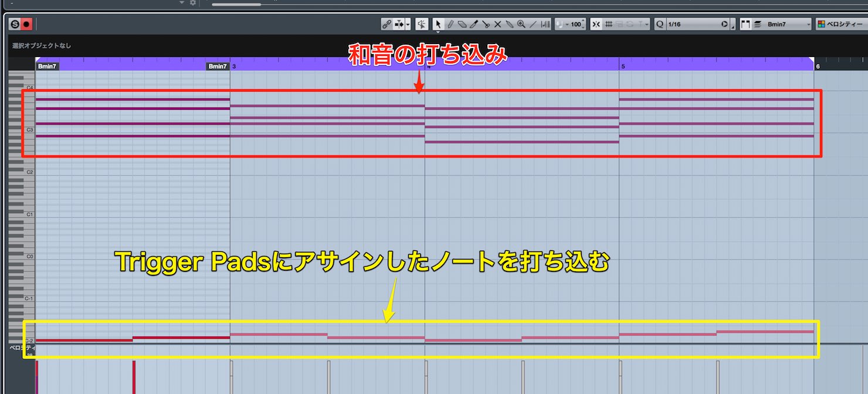Toggle Acoustic Feedback speaker icon

tap(422, 24)
